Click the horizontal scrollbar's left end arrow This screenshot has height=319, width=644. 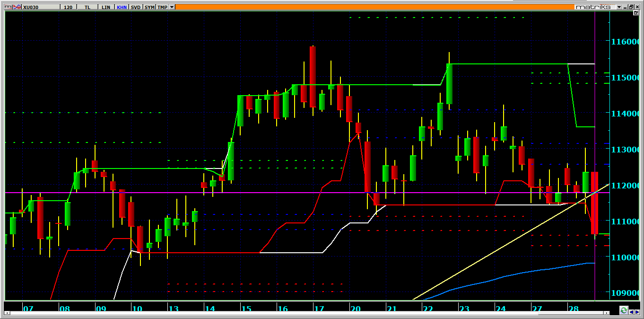tap(8, 313)
